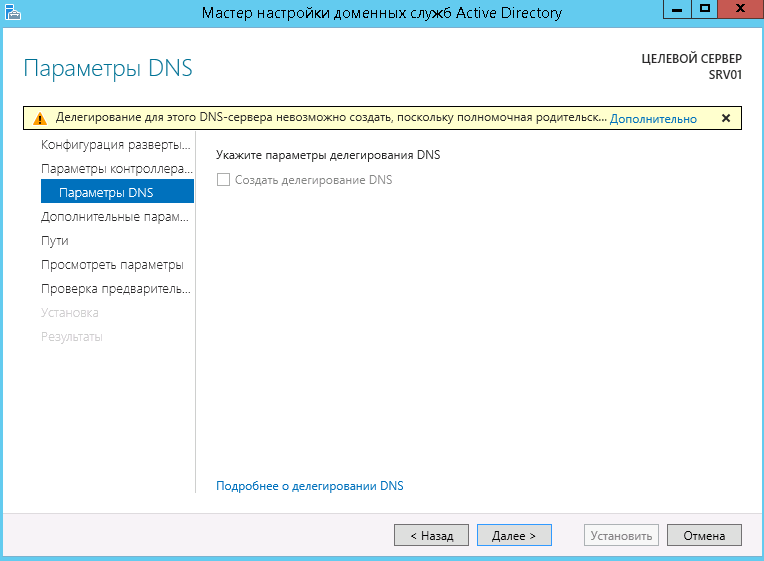Screen dimensions: 764x561
Task: Go to the Конфигурация развертывания step
Action: click(x=115, y=145)
